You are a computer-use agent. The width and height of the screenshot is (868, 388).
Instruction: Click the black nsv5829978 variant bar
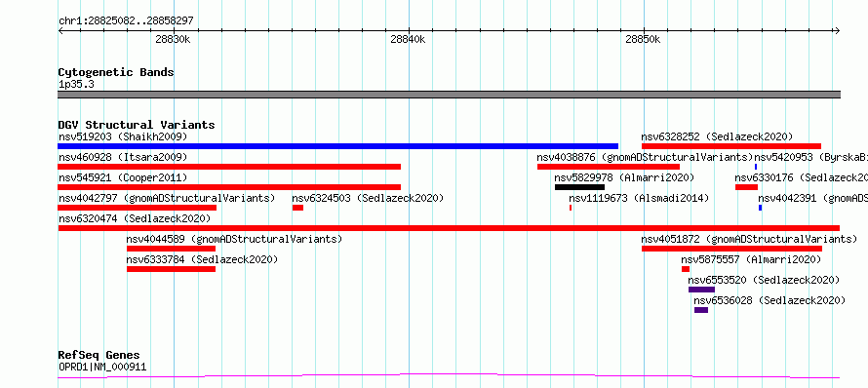coord(579,187)
